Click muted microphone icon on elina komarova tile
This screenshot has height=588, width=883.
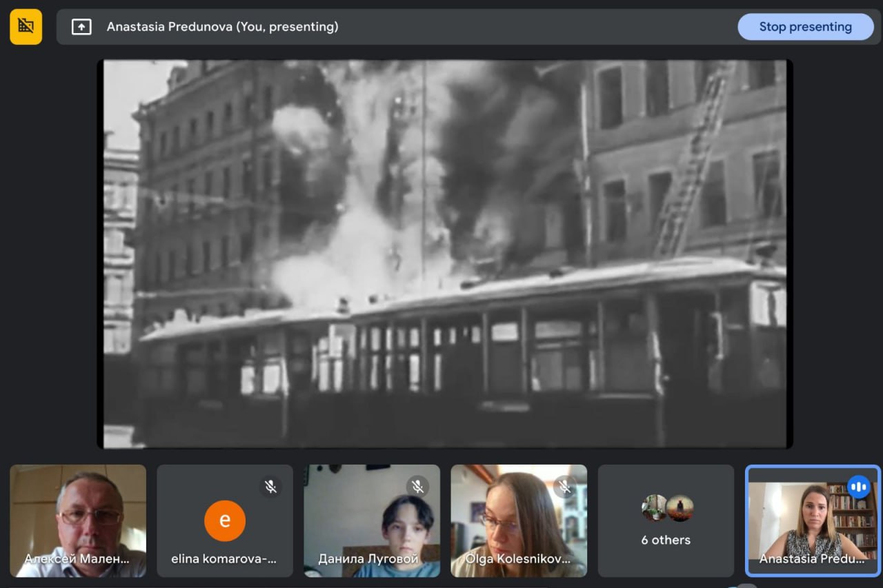click(270, 487)
